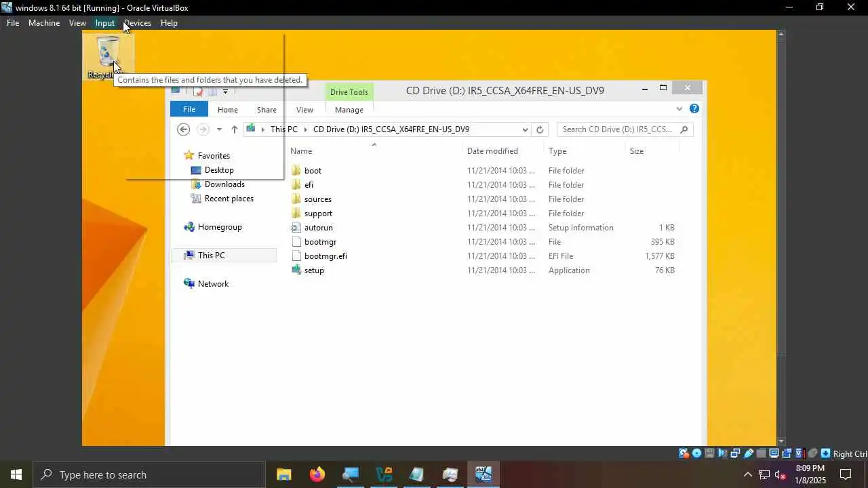Go up one folder level
Image resolution: width=868 pixels, height=488 pixels.
pos(235,129)
